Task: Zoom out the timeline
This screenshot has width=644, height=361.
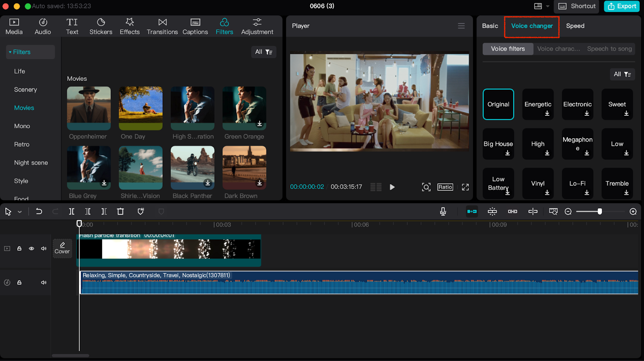Action: [x=568, y=211]
